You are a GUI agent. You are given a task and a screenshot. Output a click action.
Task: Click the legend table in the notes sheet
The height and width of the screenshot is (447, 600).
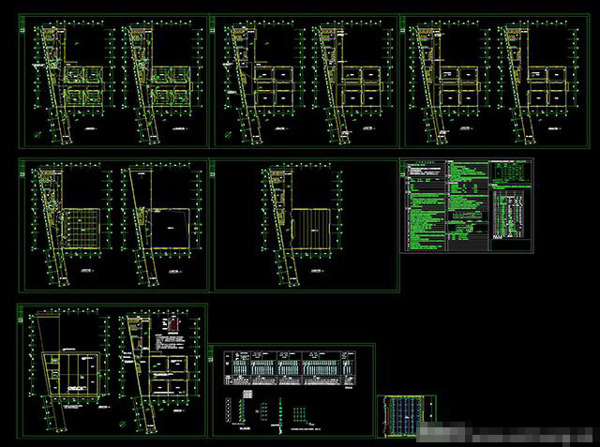510,215
